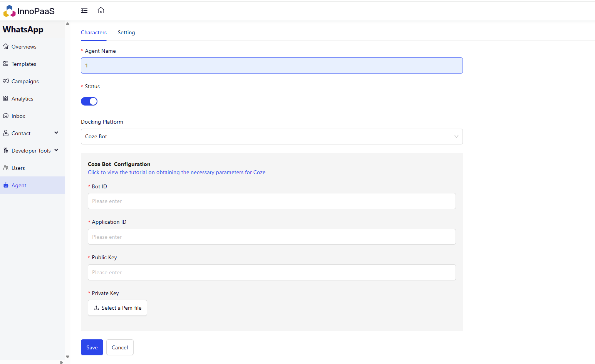This screenshot has width=595, height=364.
Task: Click Select a Pem file button
Action: (x=117, y=308)
